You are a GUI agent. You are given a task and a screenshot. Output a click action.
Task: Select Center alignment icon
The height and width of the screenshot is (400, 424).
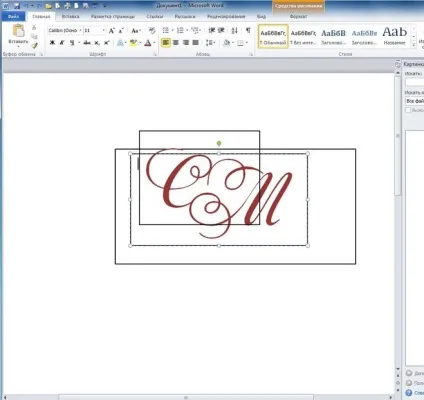[x=176, y=43]
